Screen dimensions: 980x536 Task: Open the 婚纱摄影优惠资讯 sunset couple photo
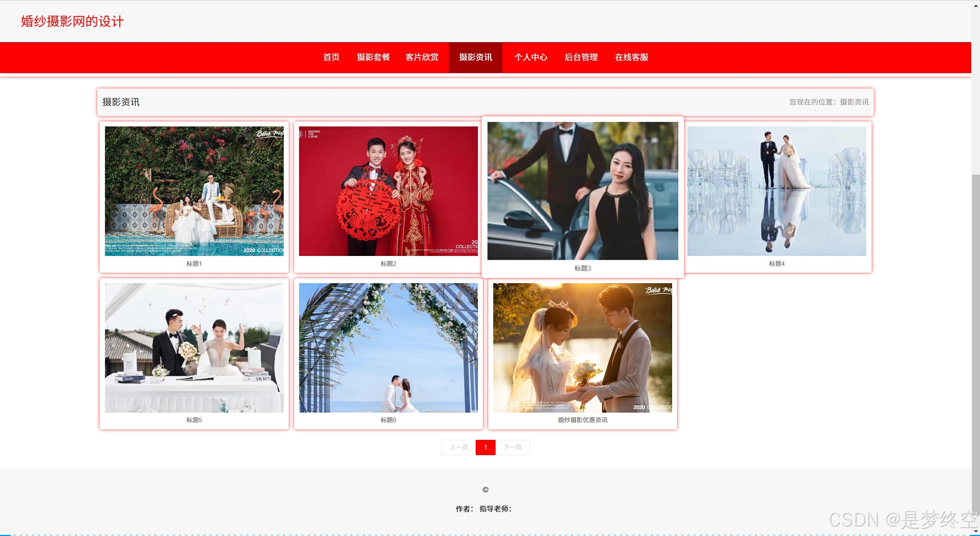[x=582, y=347]
